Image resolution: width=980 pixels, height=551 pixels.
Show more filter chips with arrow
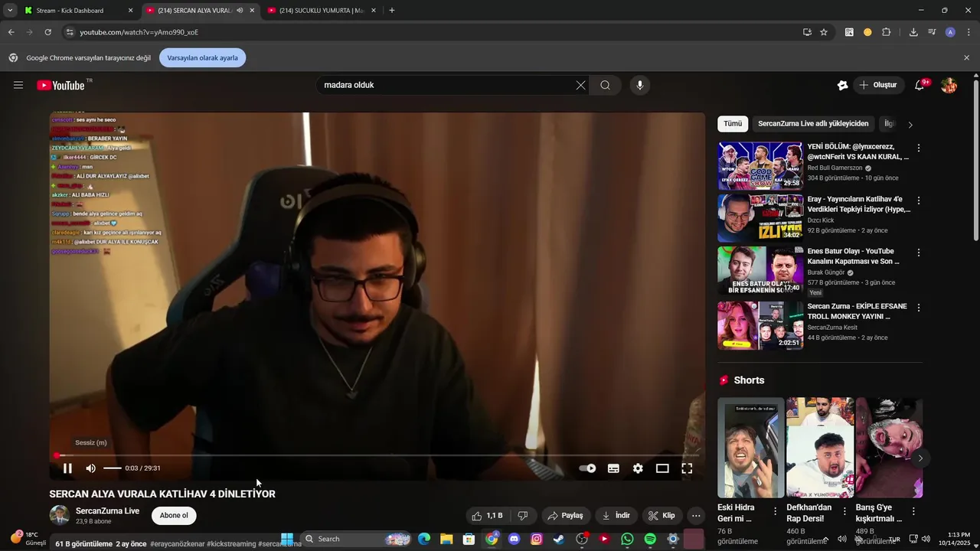tap(910, 124)
